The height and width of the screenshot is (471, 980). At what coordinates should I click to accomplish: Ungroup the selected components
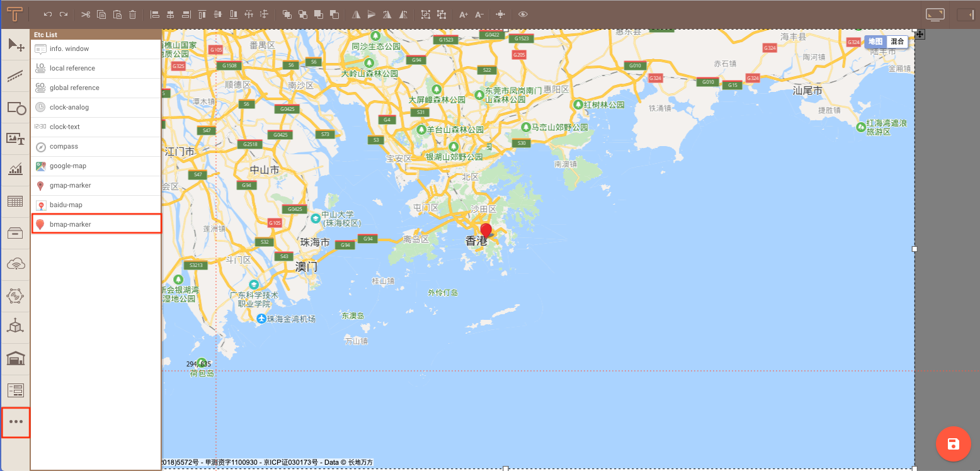[x=442, y=14]
